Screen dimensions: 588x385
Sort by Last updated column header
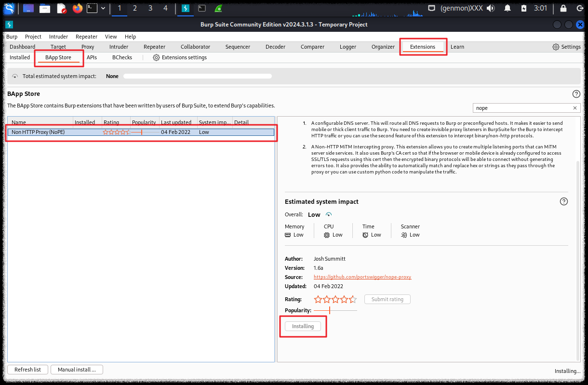[178, 122]
